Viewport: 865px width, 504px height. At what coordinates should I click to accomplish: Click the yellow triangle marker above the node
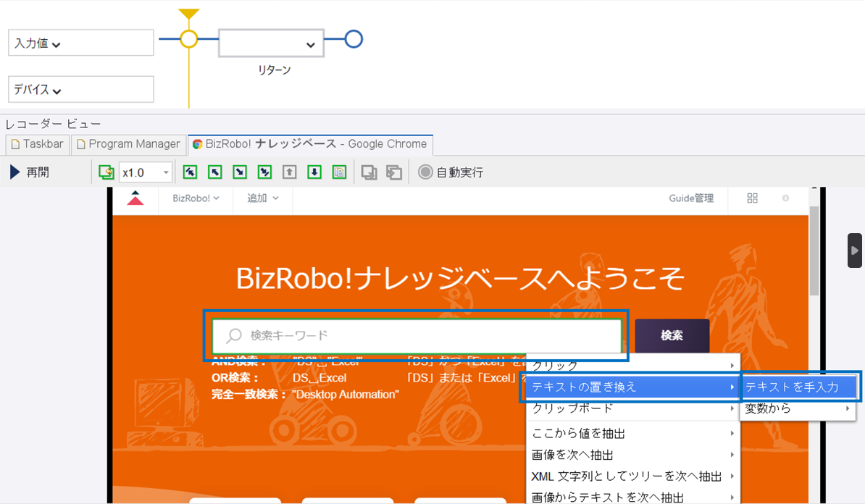point(188,14)
